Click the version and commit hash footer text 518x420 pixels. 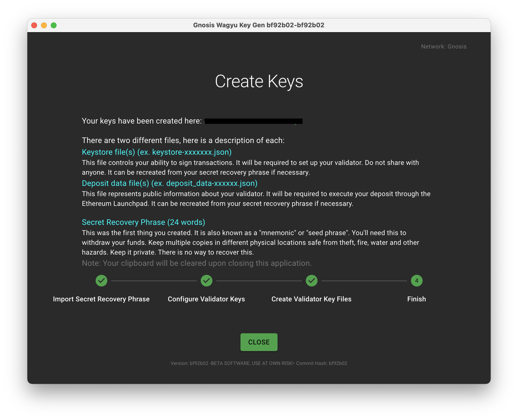pos(259,363)
